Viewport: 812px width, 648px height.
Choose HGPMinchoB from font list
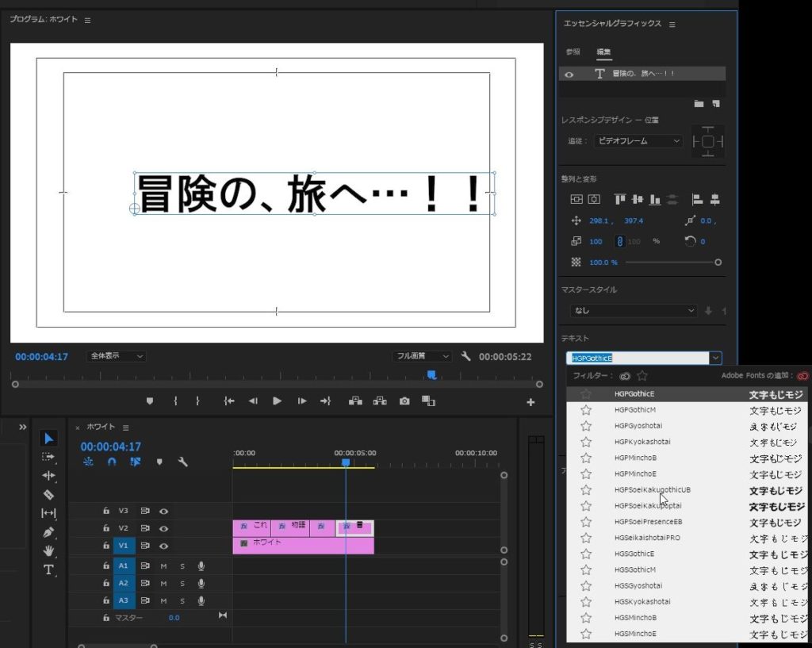(x=635, y=458)
